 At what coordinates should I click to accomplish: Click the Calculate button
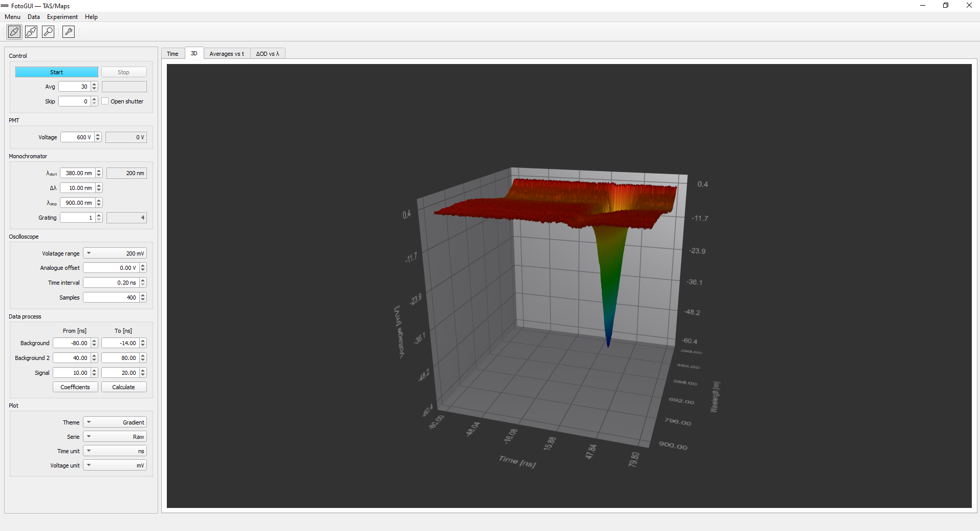click(x=123, y=387)
